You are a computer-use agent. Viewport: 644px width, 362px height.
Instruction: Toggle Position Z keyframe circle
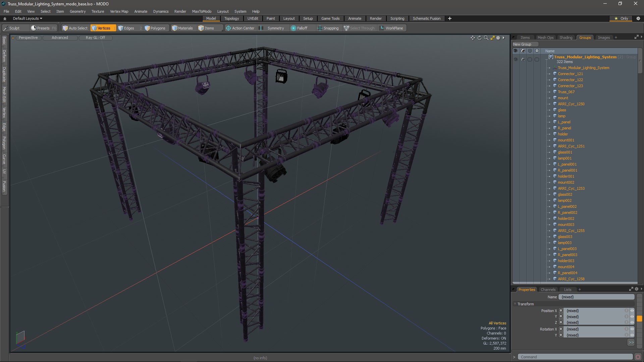click(561, 322)
